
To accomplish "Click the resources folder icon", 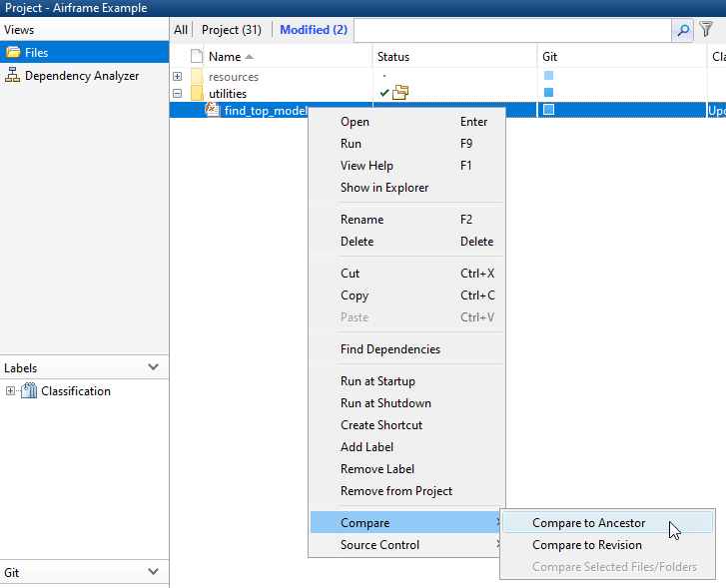I will point(197,77).
